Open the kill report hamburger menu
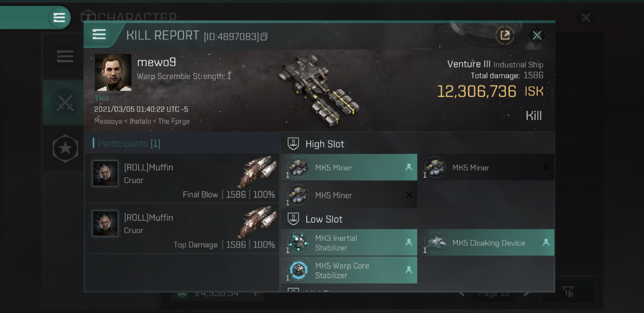This screenshot has height=313, width=644. [99, 34]
